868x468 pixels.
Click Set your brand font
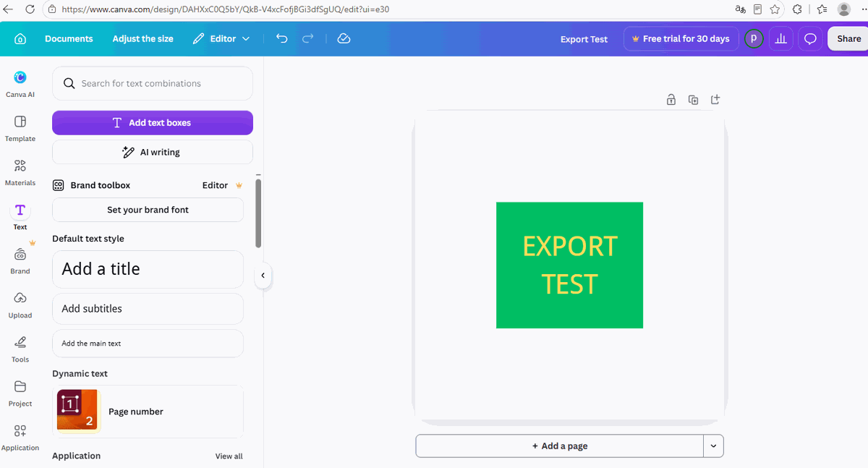click(x=148, y=210)
